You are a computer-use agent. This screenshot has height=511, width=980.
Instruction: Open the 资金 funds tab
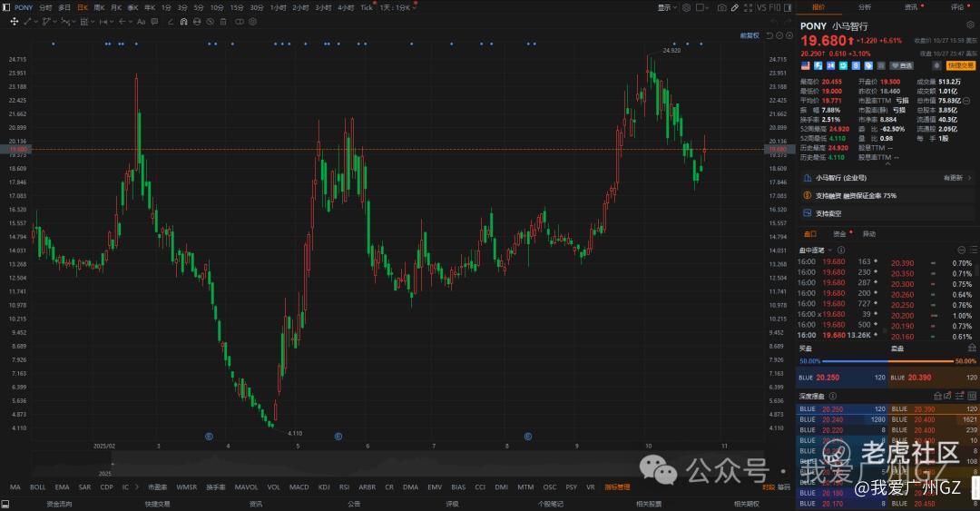pos(839,234)
